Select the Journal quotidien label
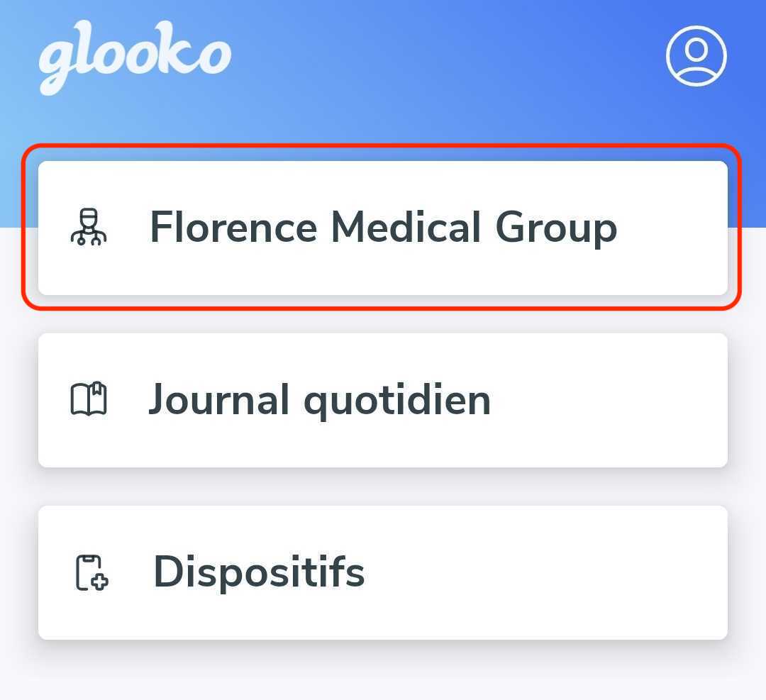 (x=319, y=400)
